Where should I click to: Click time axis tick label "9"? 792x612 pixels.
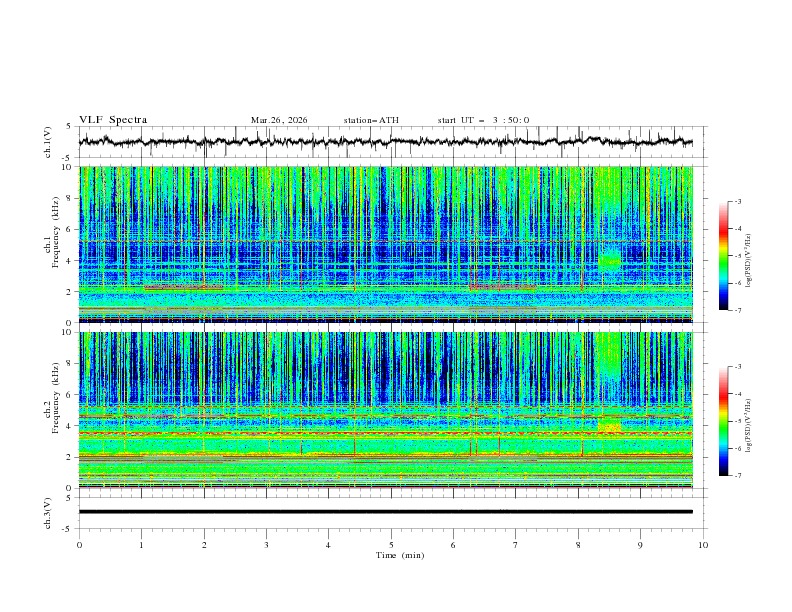coord(640,545)
